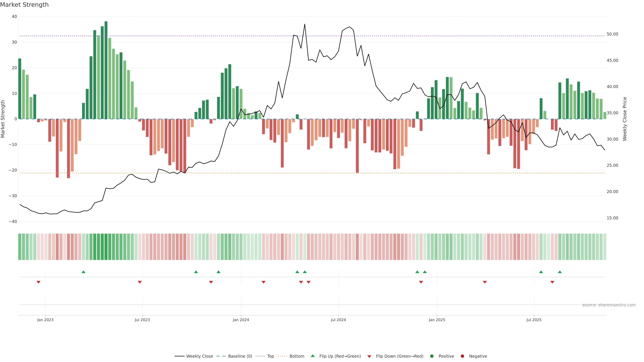Click the tallest green bar in the histogram
The height and width of the screenshot is (362, 644).
[106, 70]
